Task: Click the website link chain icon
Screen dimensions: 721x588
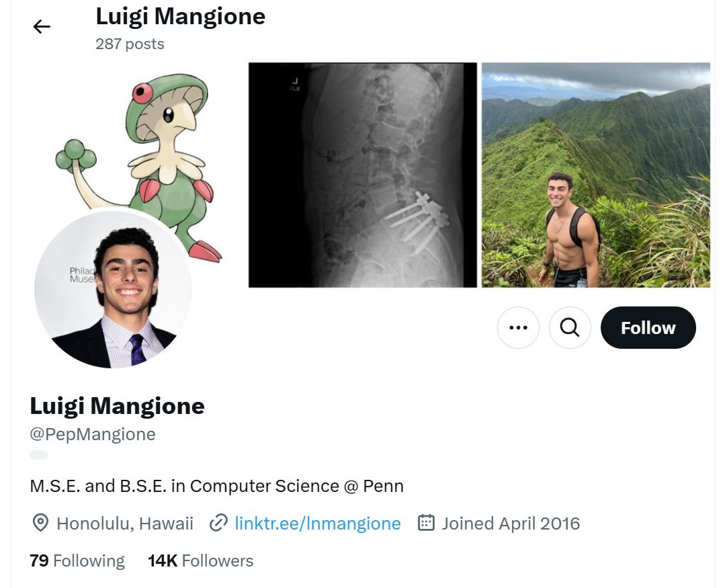Action: (218, 523)
